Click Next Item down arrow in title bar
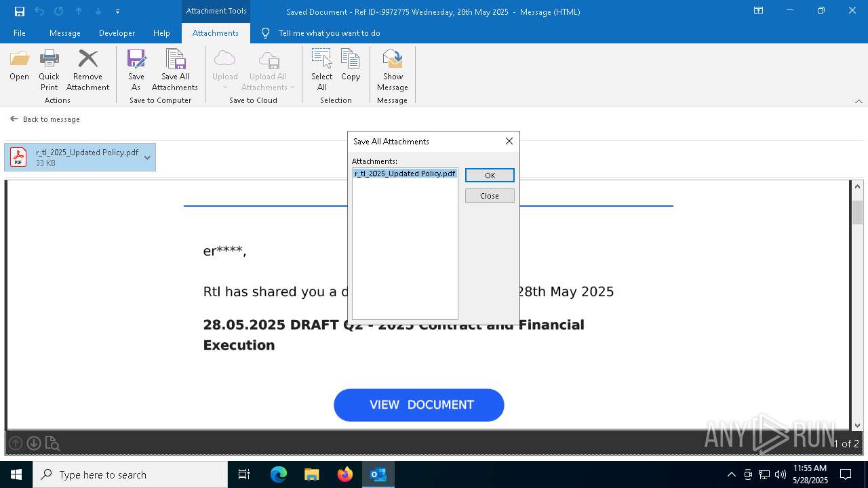 [x=98, y=12]
